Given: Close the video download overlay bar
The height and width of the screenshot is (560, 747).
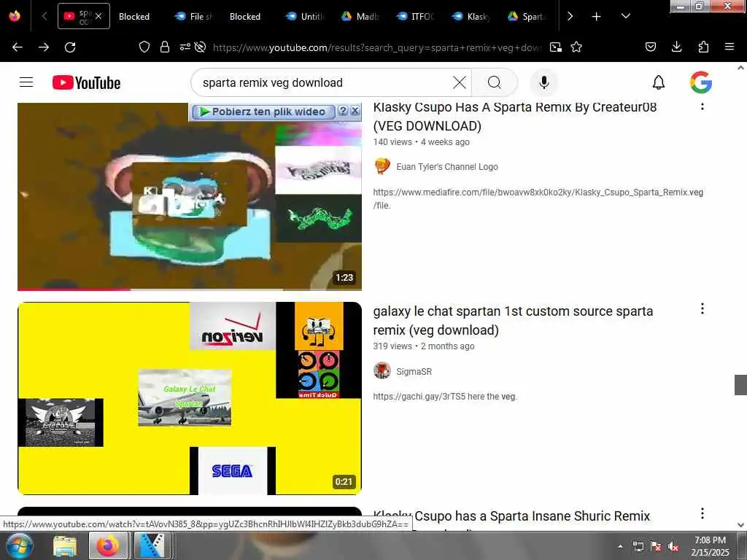Looking at the screenshot, I should (355, 111).
